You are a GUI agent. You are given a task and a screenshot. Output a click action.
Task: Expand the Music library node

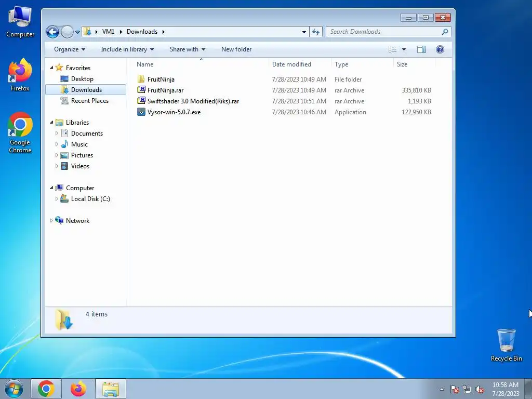click(x=57, y=144)
